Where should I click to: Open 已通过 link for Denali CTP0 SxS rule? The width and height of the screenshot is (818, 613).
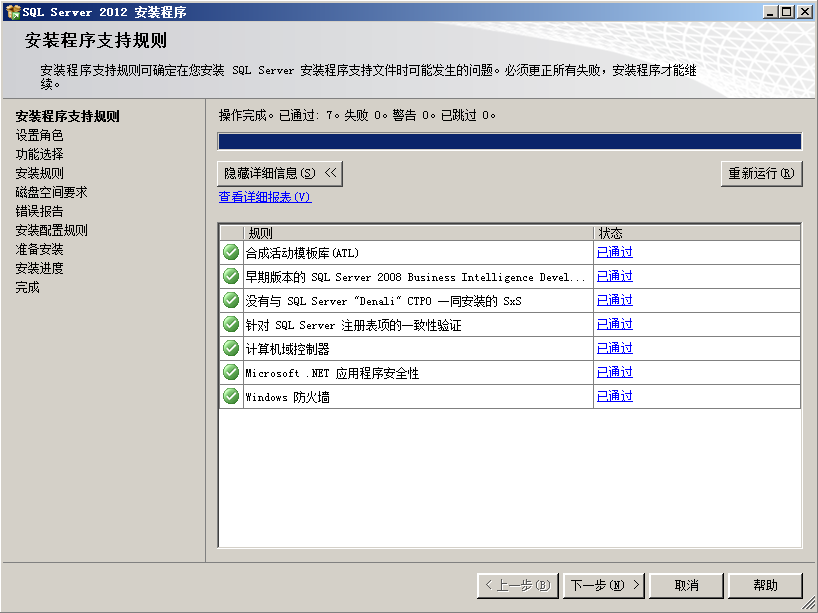coord(615,301)
